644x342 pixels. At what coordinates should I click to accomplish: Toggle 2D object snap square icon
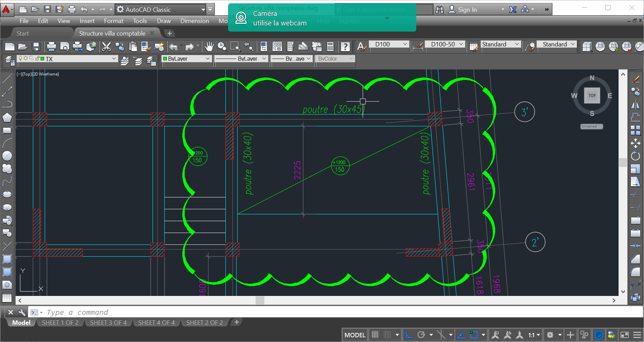click(474, 335)
